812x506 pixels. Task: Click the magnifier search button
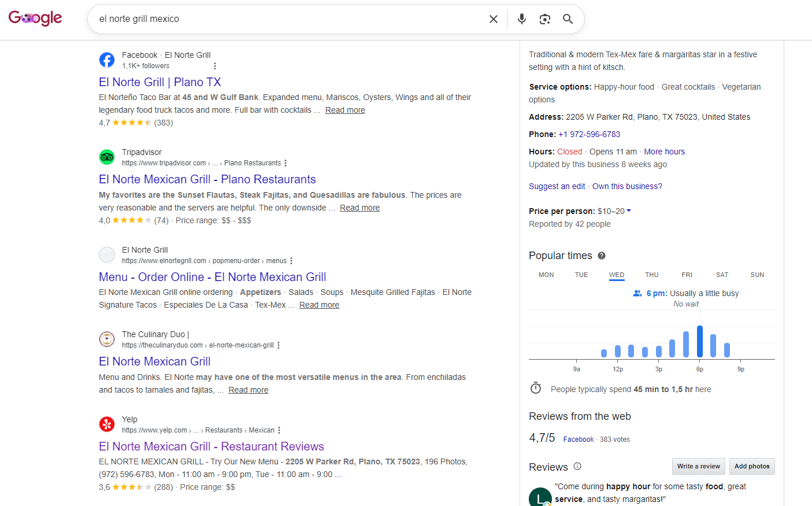pos(568,19)
